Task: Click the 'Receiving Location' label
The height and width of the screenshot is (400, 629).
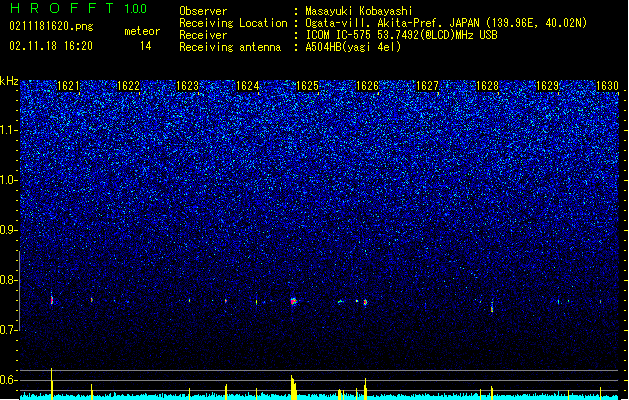Action: pyautogui.click(x=233, y=23)
